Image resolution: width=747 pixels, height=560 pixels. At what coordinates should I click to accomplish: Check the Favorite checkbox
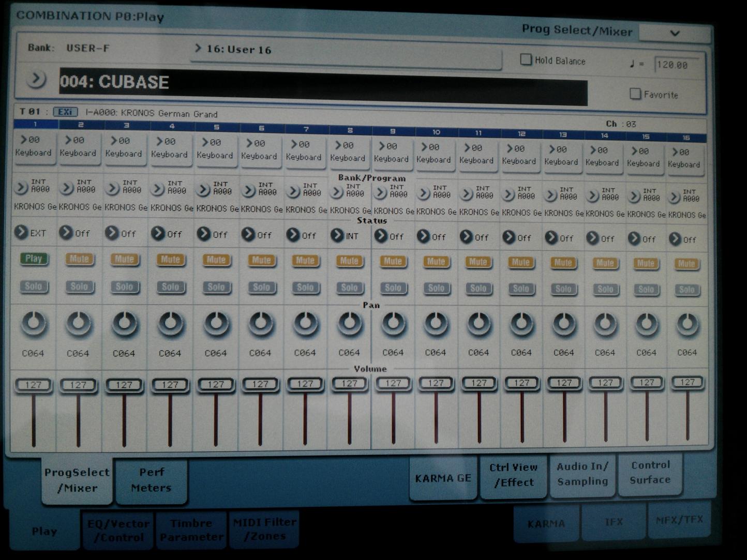point(635,94)
